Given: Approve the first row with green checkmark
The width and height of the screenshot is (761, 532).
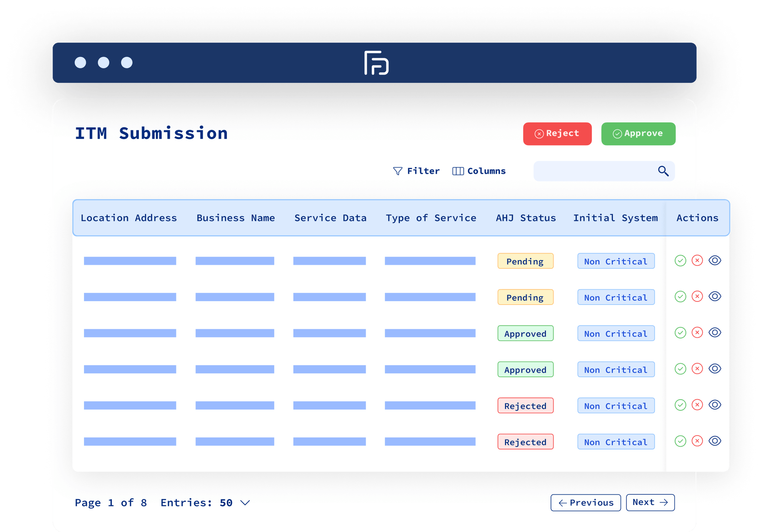Looking at the screenshot, I should (x=680, y=260).
